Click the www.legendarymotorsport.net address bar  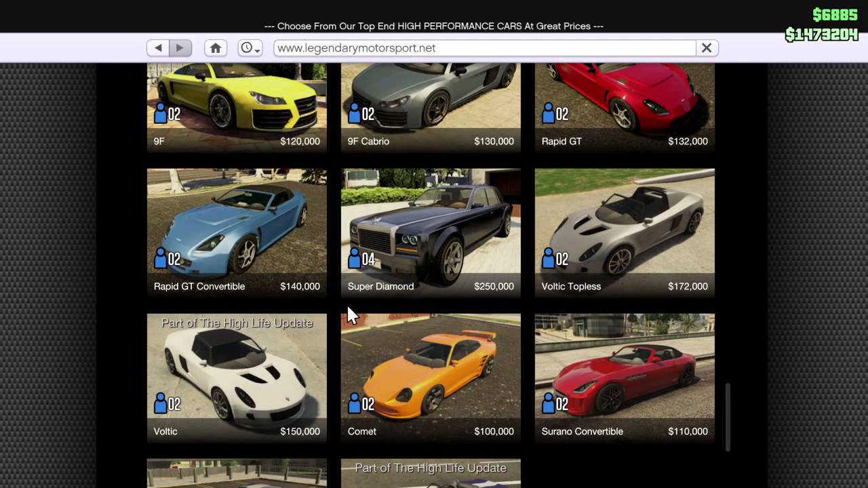(x=485, y=48)
